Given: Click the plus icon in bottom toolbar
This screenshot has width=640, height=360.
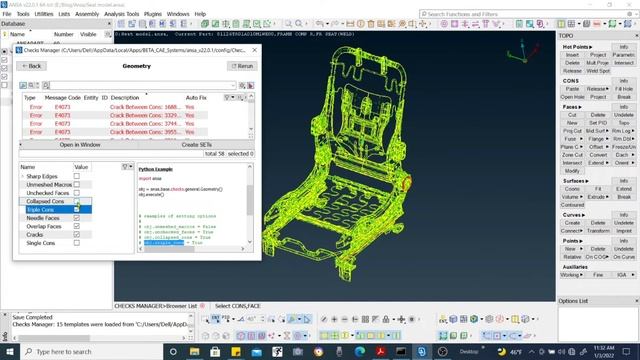Looking at the screenshot, I should (x=335, y=319).
